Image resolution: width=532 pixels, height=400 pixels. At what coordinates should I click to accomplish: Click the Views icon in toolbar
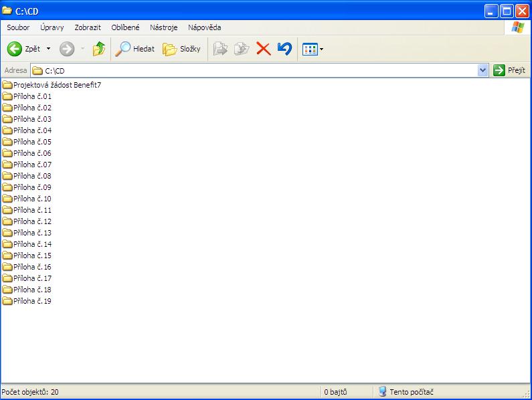point(309,49)
